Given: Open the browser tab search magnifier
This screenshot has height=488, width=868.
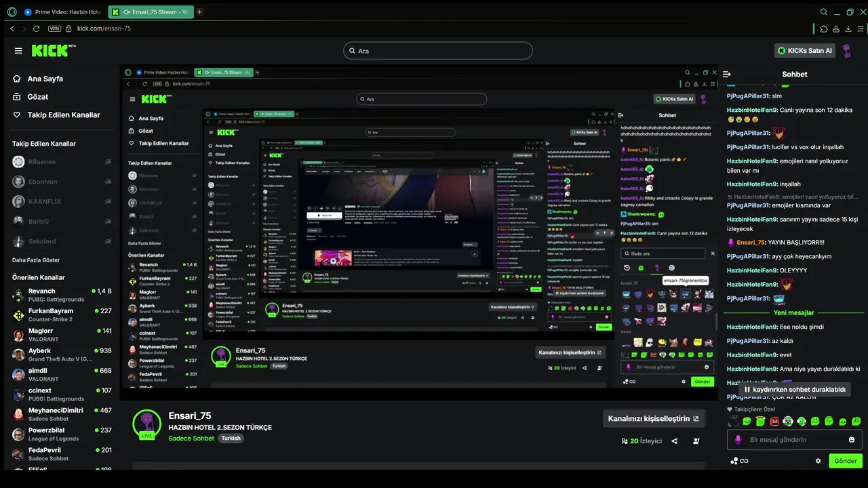Looking at the screenshot, I should (x=824, y=12).
